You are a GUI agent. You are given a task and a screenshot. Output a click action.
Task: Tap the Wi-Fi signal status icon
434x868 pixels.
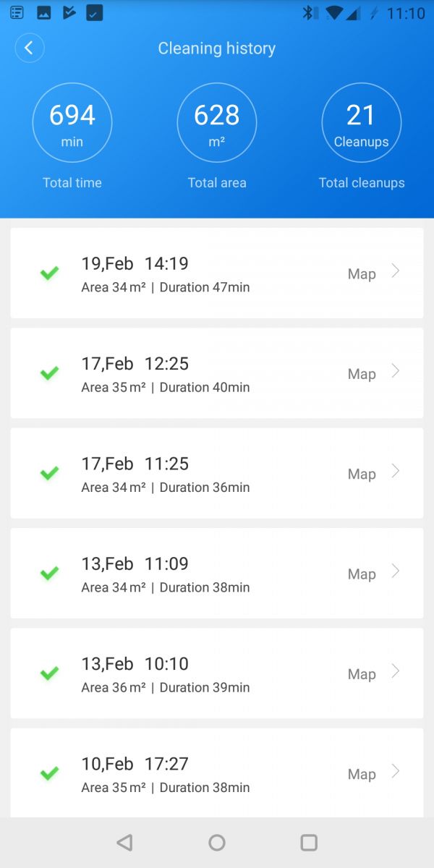click(333, 13)
